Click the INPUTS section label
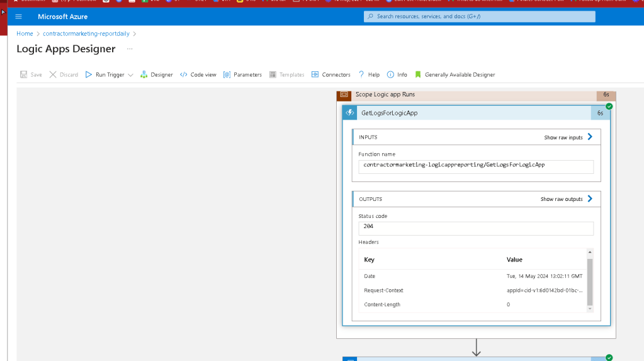Screen dimensions: 644x361 (368, 137)
